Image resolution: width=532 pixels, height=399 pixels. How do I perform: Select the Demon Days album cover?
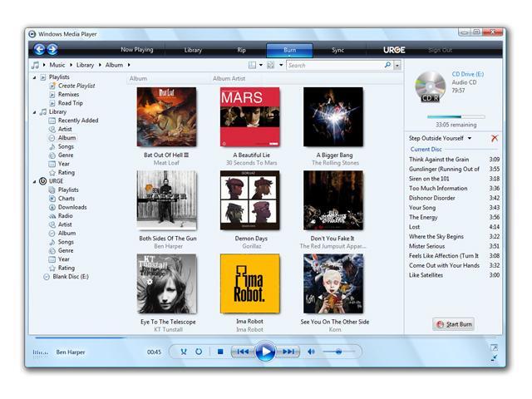pos(250,200)
